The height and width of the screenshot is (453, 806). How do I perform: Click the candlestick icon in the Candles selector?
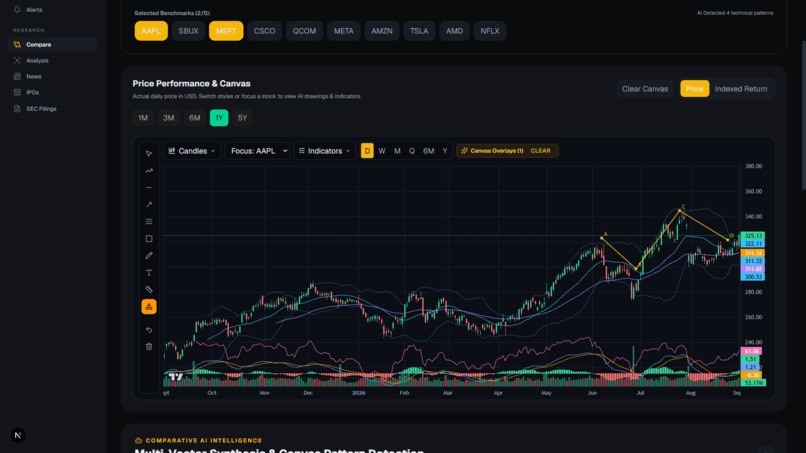tap(172, 151)
